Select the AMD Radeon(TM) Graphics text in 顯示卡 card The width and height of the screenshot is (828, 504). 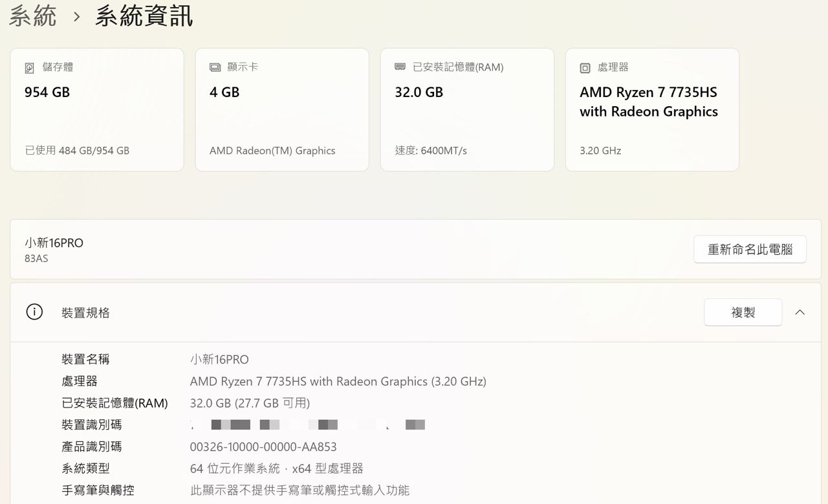click(x=272, y=151)
